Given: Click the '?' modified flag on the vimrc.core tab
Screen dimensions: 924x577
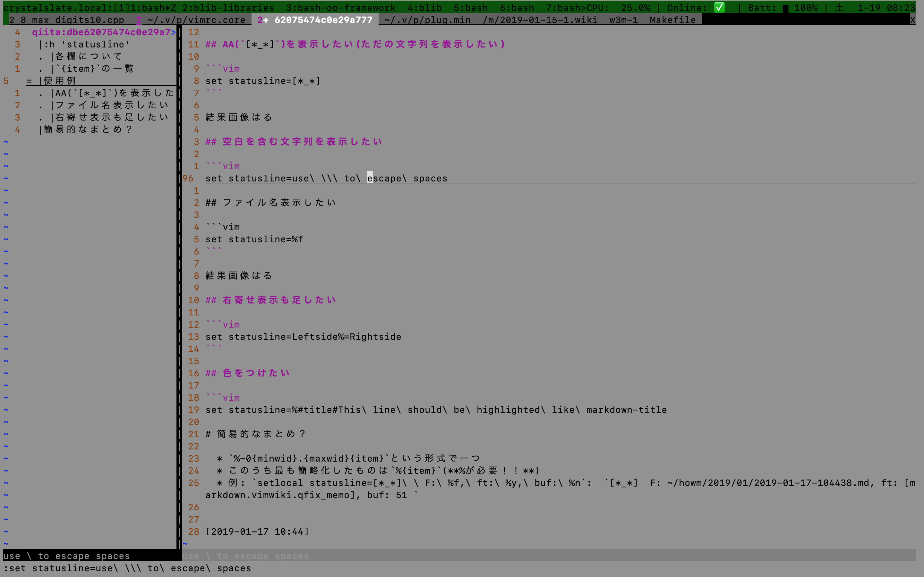Looking at the screenshot, I should tap(139, 20).
